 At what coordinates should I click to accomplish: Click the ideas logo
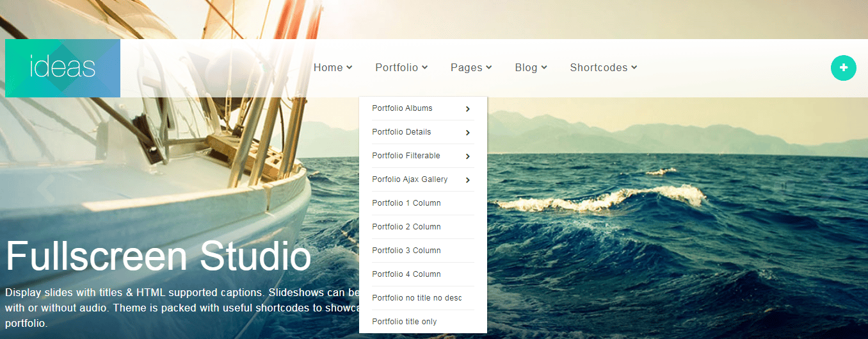63,68
